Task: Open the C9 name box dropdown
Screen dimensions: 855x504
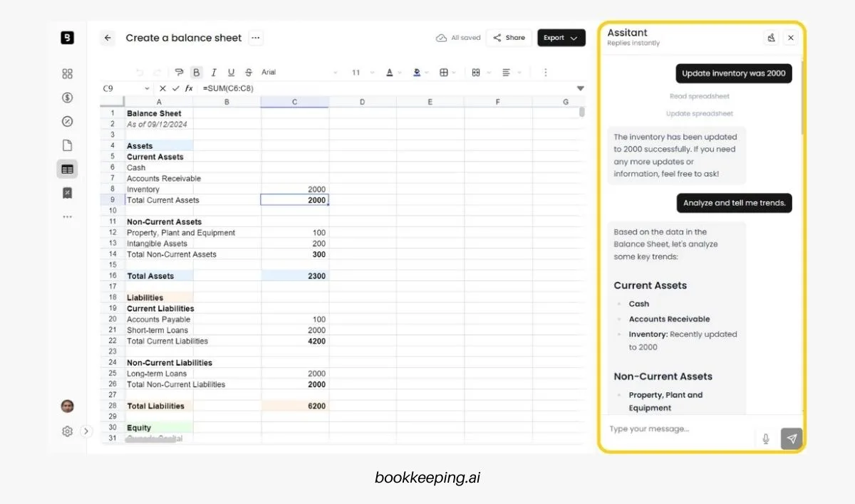Action: coord(147,89)
